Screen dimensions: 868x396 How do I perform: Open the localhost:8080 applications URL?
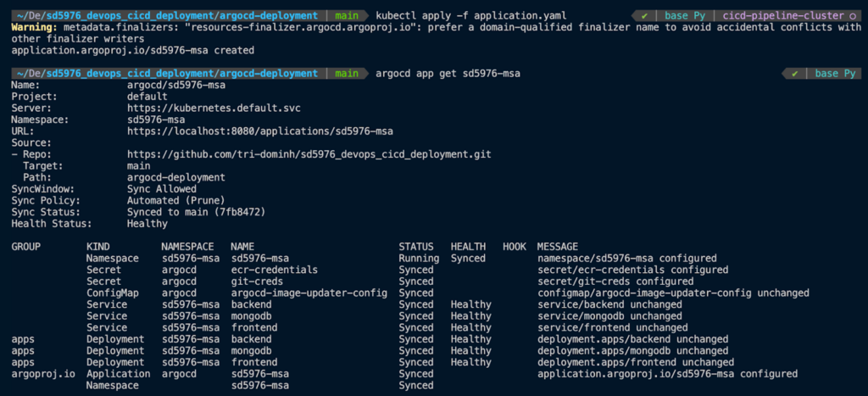tap(260, 131)
